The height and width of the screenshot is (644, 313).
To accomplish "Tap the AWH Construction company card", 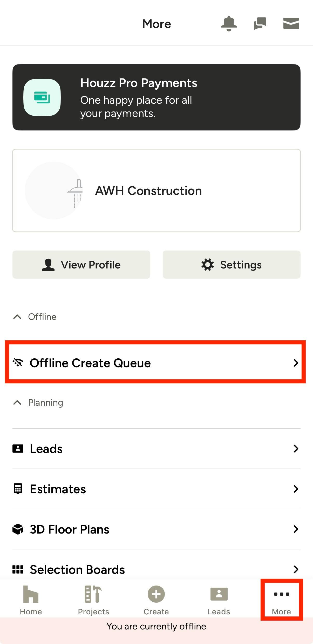I will (156, 190).
